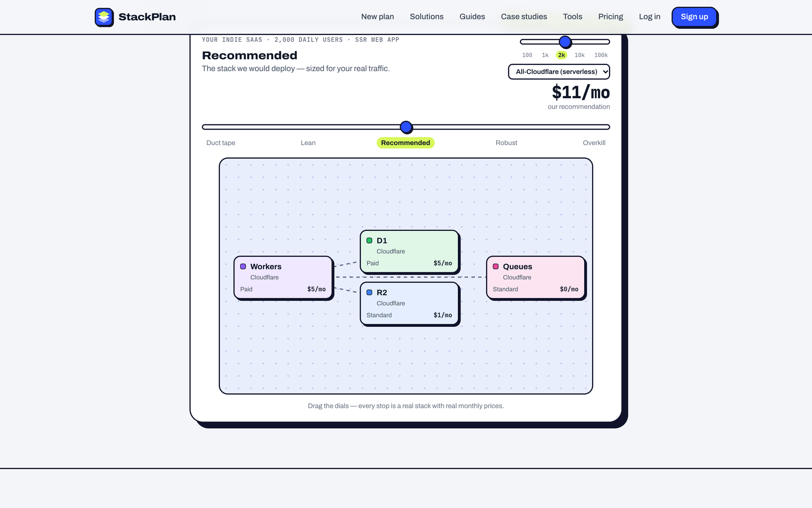Click the pink Queues node marker
The width and height of the screenshot is (812, 508).
tap(496, 267)
